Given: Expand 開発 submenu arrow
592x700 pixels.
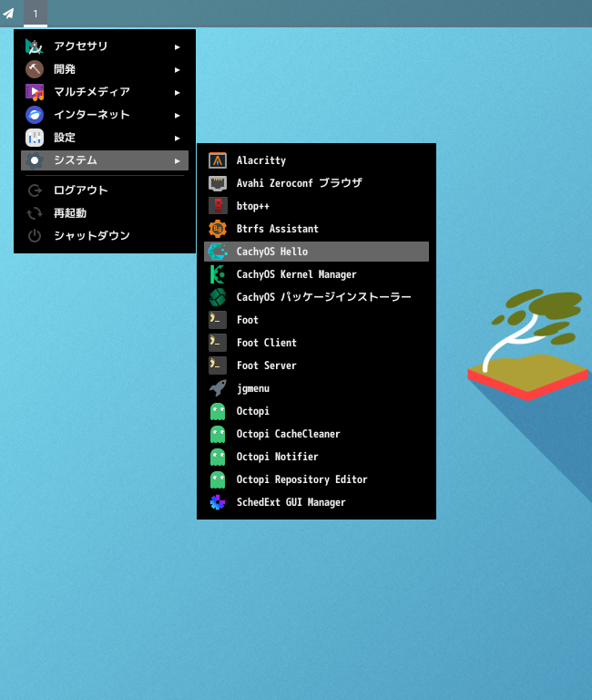Looking at the screenshot, I should pos(177,69).
